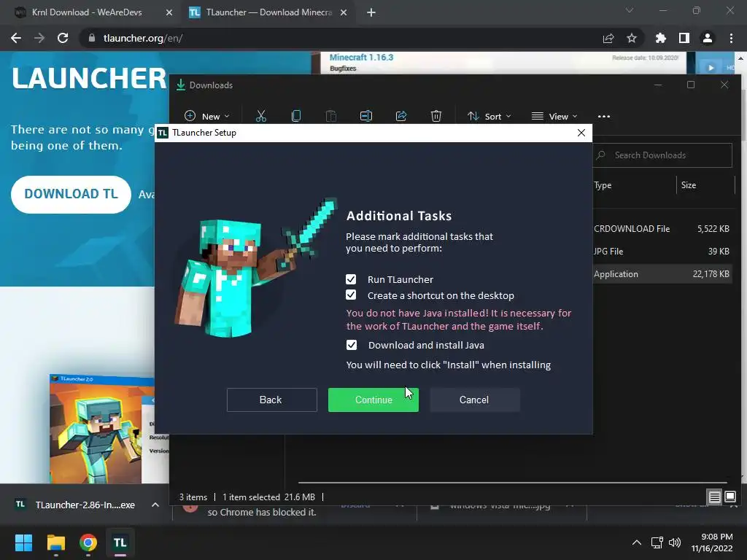747x560 pixels.
Task: Switch to large icons view in status bar
Action: (x=730, y=497)
